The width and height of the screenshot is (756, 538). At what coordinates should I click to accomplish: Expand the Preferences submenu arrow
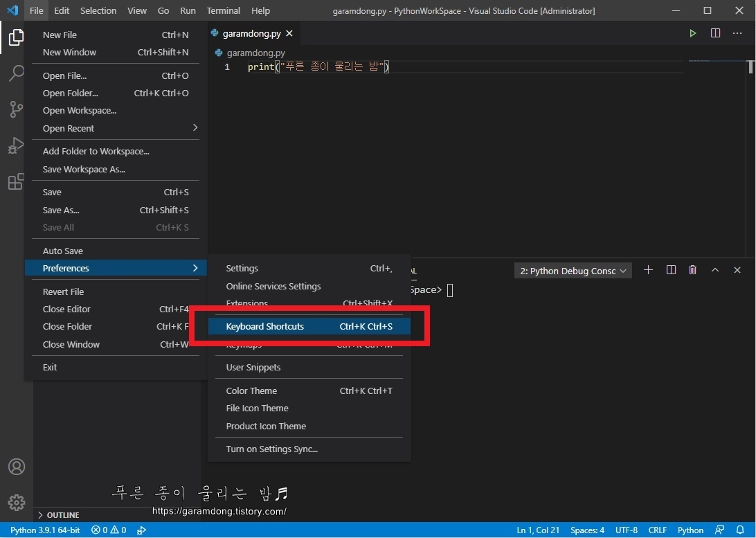click(195, 268)
